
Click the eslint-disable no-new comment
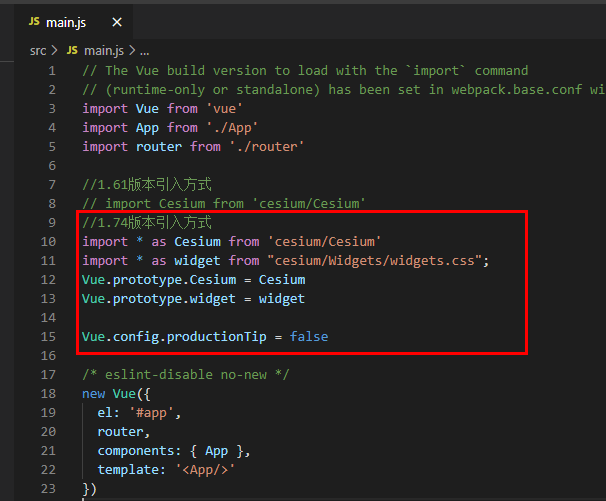tap(186, 375)
